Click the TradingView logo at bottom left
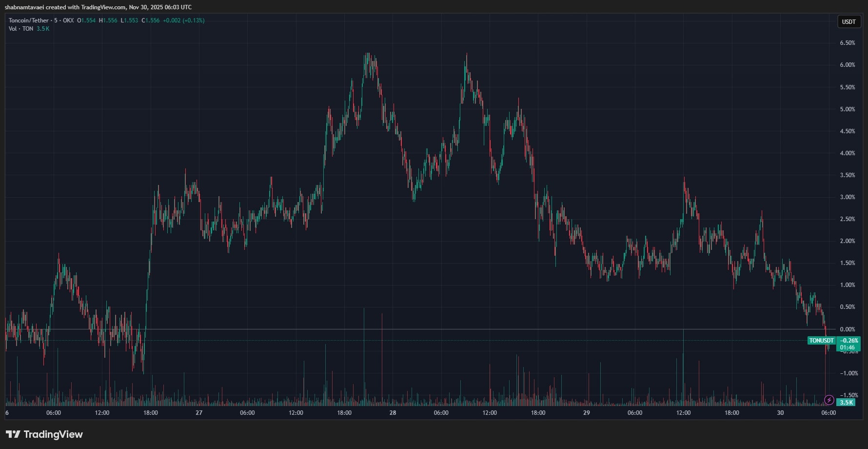Image resolution: width=868 pixels, height=449 pixels. (44, 434)
